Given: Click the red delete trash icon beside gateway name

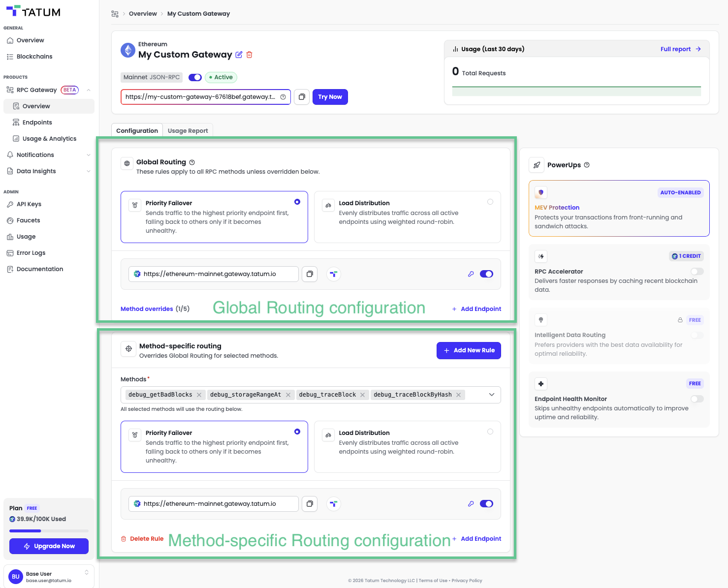Looking at the screenshot, I should 249,55.
